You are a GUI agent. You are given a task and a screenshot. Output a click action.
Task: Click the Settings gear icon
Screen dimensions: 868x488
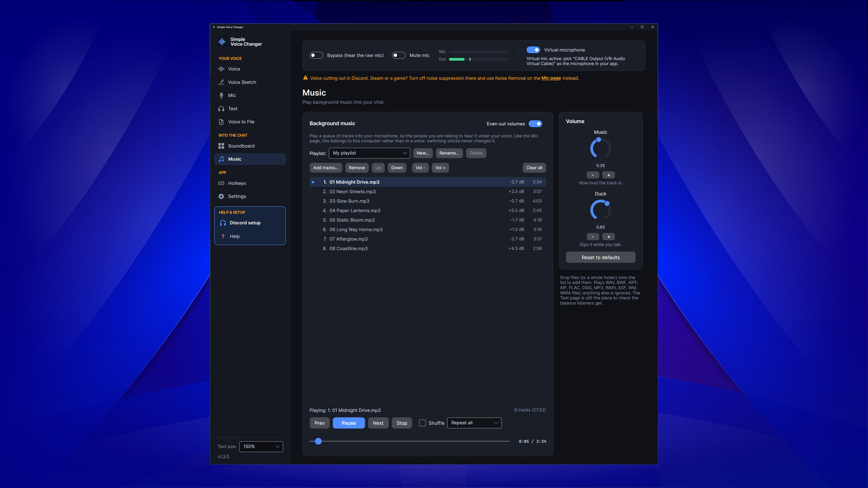point(221,197)
